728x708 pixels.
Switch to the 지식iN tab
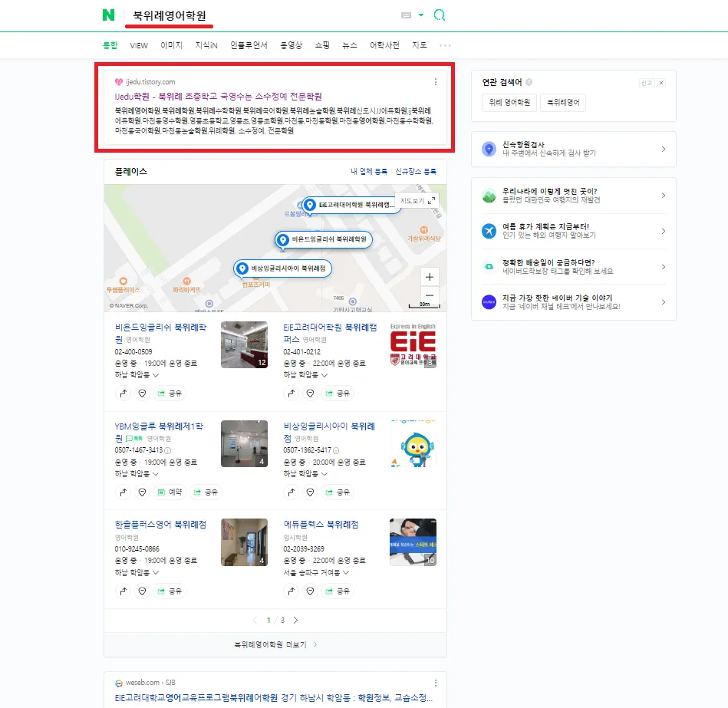tap(206, 45)
